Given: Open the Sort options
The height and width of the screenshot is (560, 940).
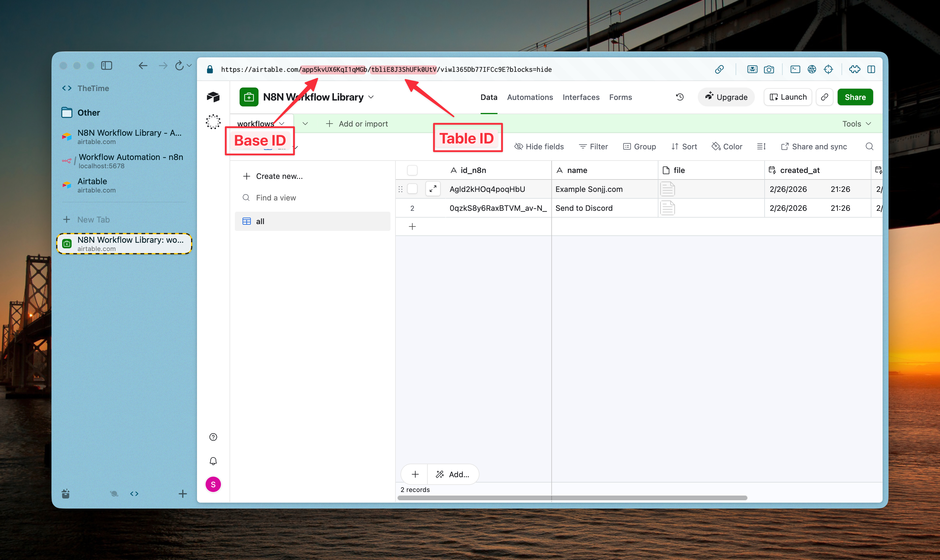Looking at the screenshot, I should click(x=684, y=146).
